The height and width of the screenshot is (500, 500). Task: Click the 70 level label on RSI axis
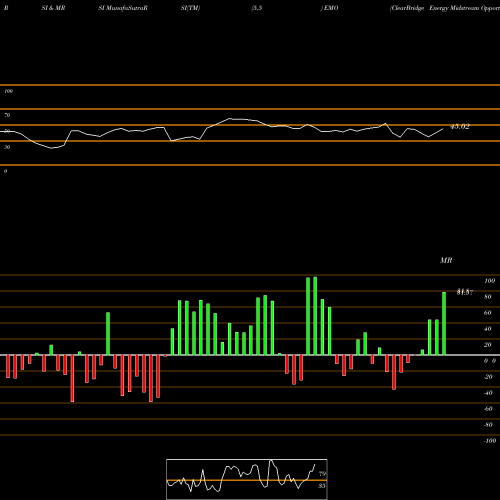(x=7, y=115)
